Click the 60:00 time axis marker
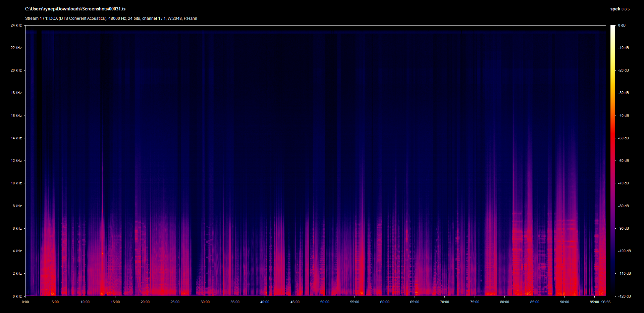 coord(385,302)
